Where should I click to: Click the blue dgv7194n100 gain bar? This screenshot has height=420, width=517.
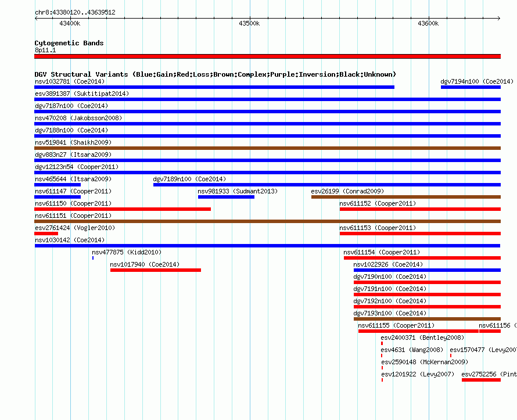tap(471, 87)
